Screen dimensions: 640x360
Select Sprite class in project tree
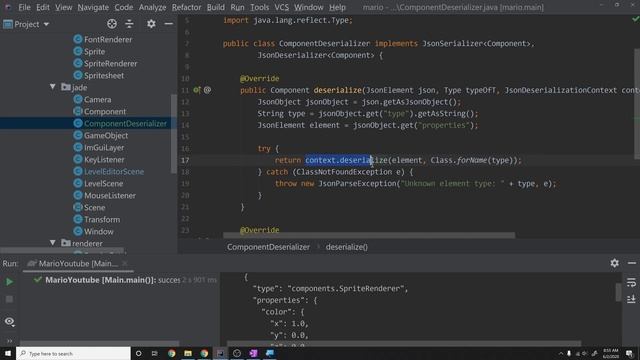point(89,51)
